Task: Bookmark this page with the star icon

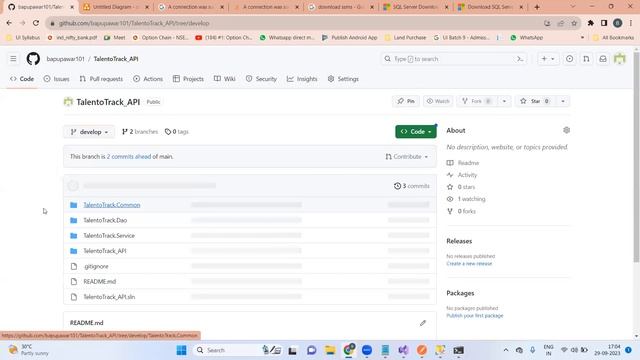Action: click(574, 23)
